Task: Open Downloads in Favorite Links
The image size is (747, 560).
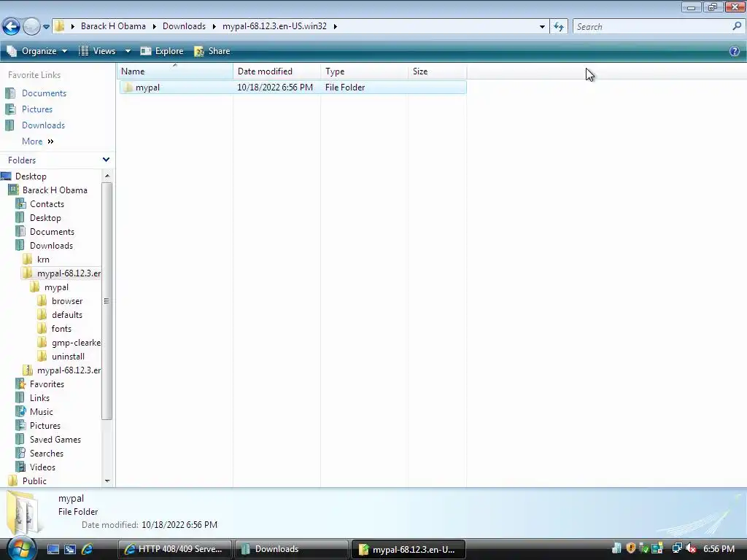Action: [x=43, y=125]
